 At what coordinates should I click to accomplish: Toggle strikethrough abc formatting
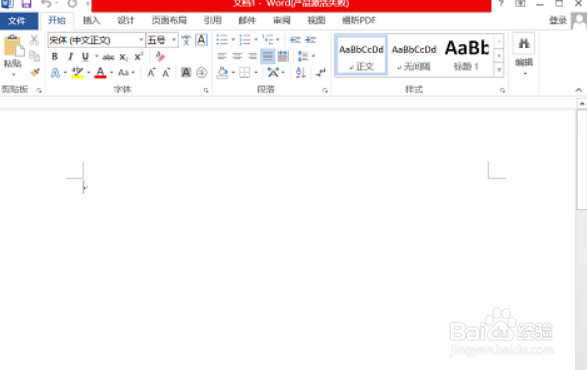coord(108,57)
